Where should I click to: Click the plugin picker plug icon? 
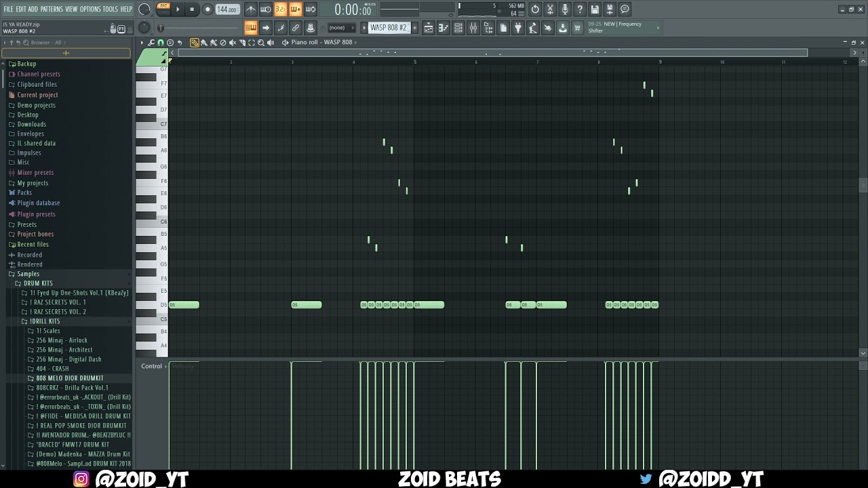pyautogui.click(x=518, y=28)
